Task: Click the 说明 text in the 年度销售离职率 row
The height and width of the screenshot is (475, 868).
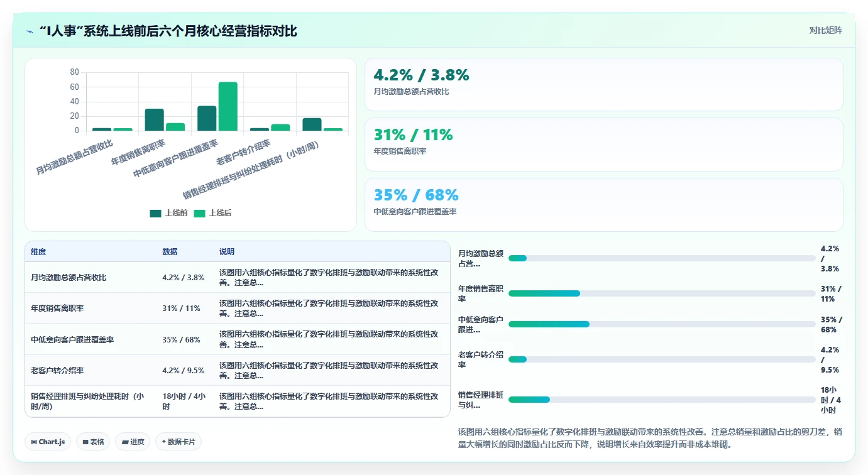Action: click(329, 308)
